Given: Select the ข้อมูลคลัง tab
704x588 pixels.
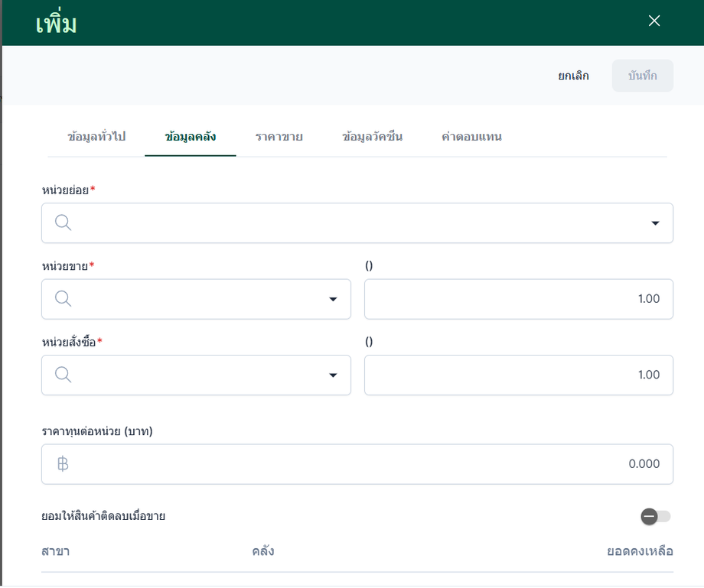Looking at the screenshot, I should [x=191, y=137].
